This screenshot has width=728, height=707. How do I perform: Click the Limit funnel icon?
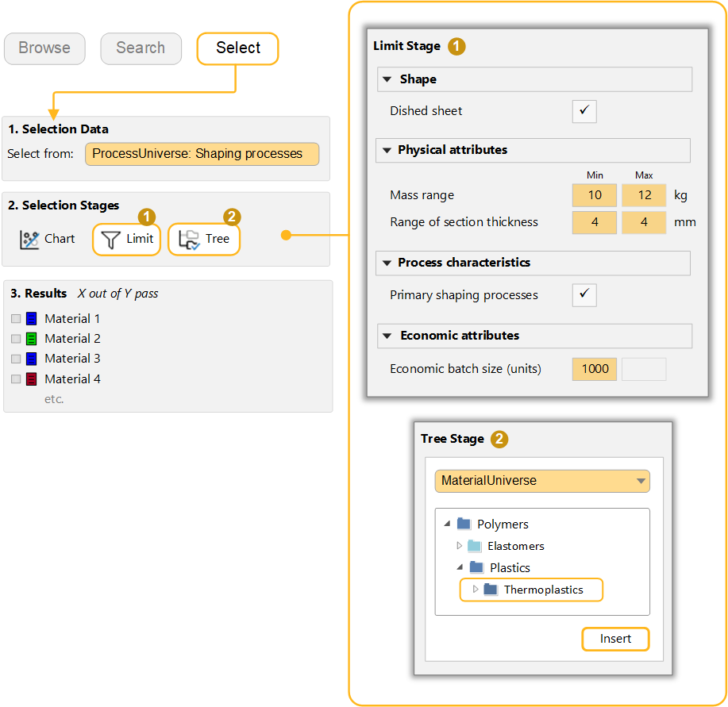pyautogui.click(x=112, y=239)
